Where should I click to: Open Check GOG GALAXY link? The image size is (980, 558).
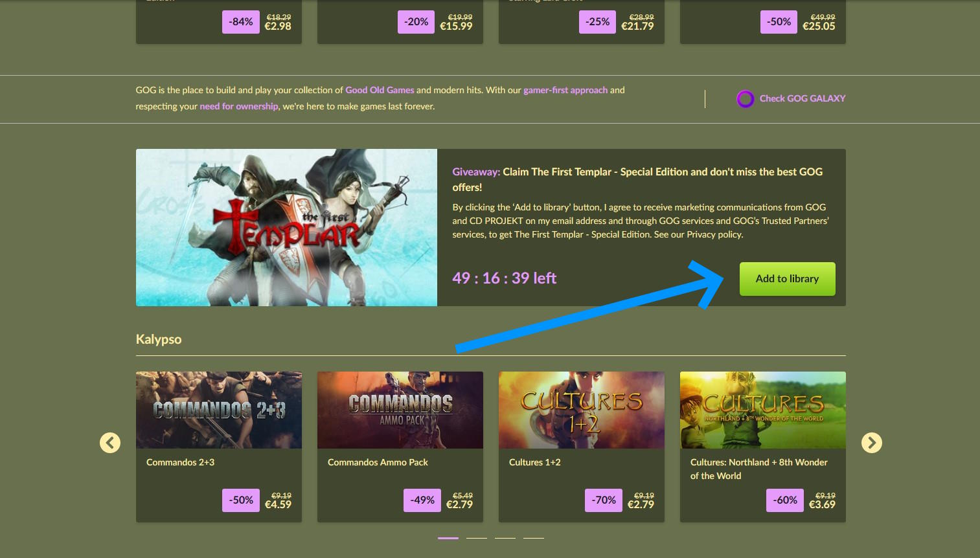click(x=802, y=98)
